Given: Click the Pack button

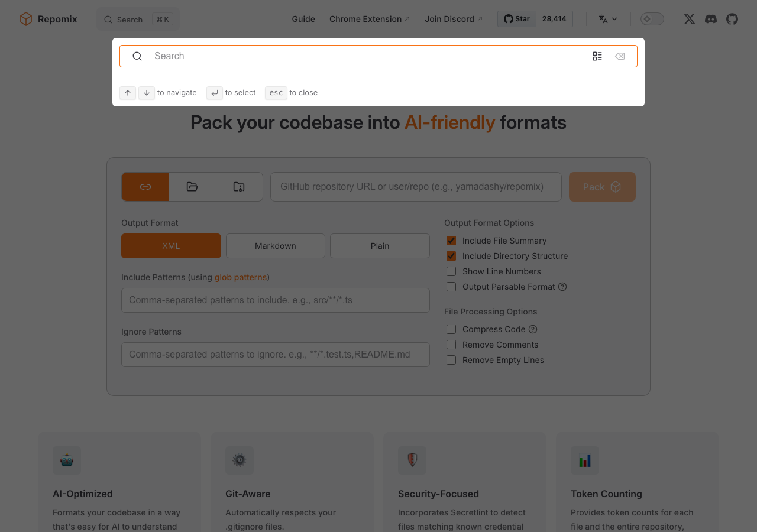Looking at the screenshot, I should 602,187.
